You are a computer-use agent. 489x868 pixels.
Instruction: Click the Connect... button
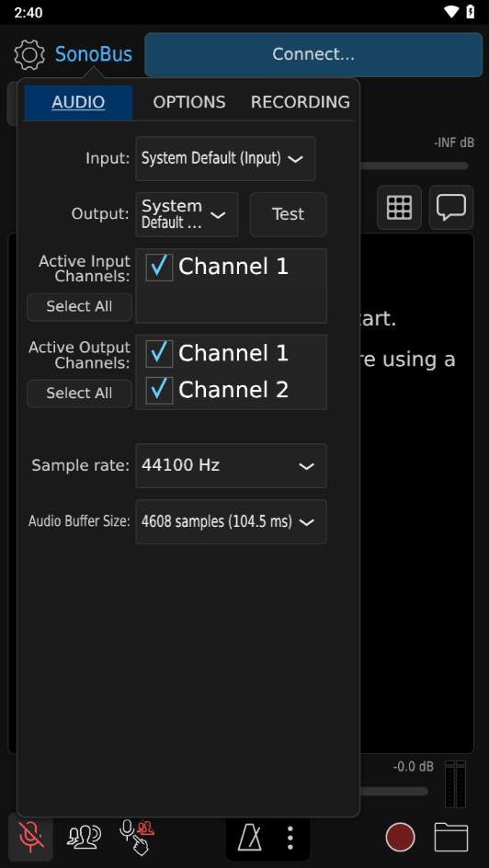tap(313, 54)
